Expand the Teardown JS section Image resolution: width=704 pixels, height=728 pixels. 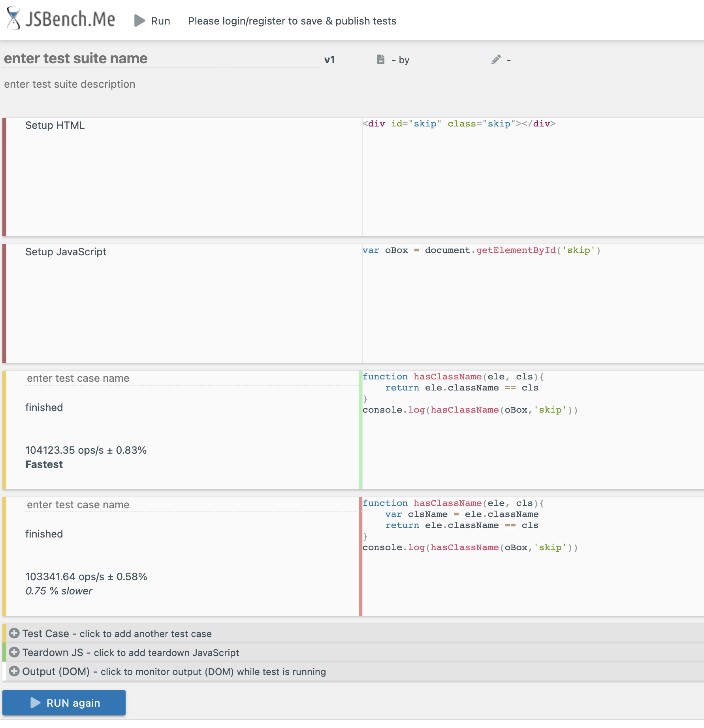[x=130, y=653]
